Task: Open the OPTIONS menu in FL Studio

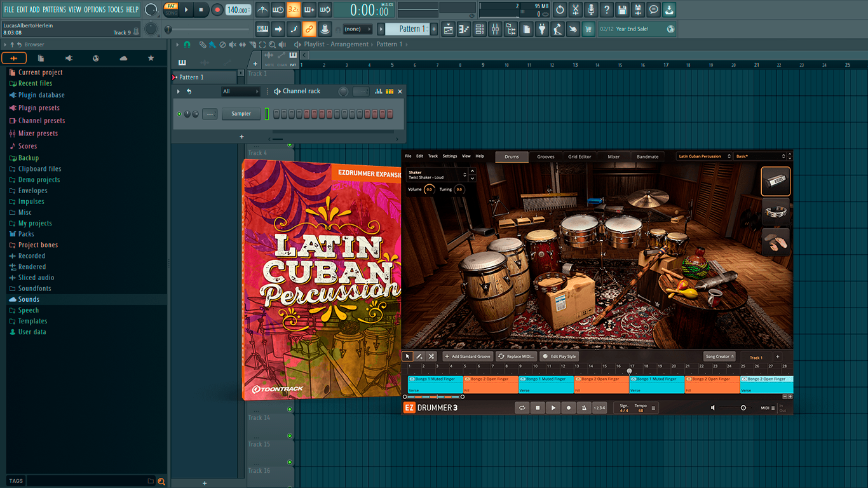Action: pos(95,10)
